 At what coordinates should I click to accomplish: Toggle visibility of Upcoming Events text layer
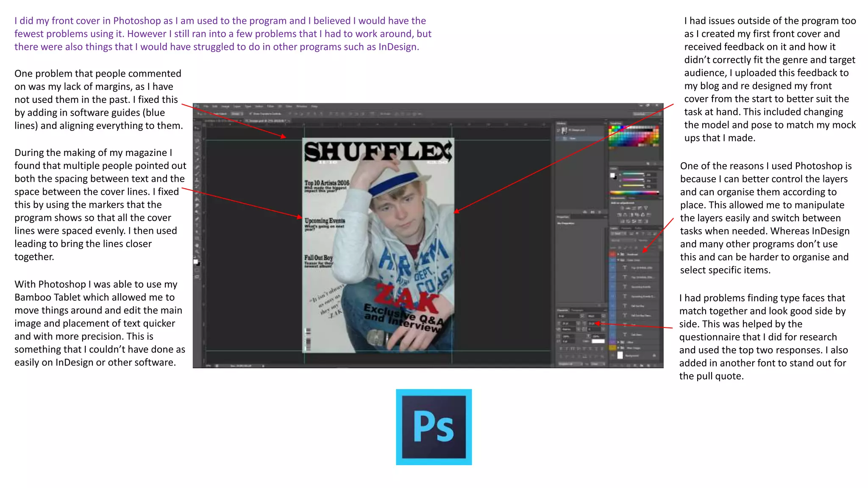613,287
